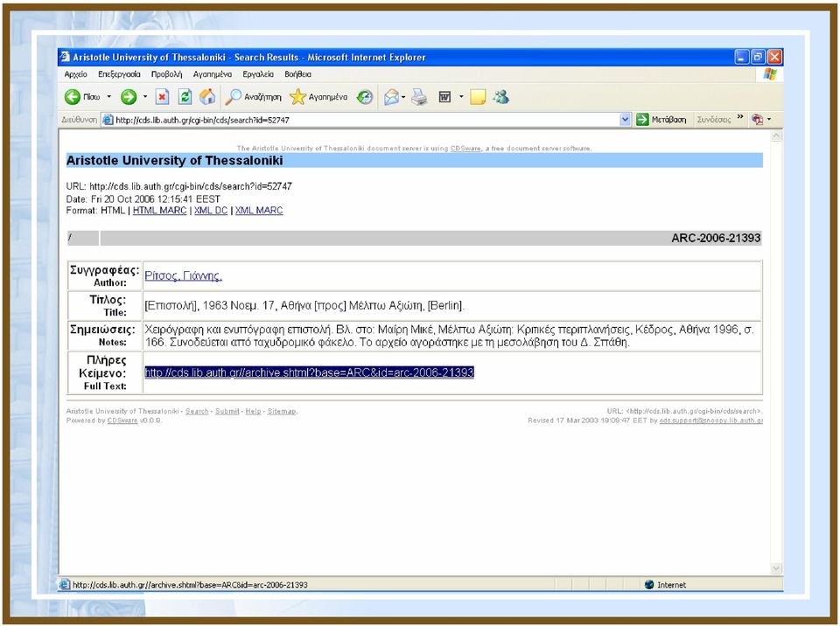Click the footer Submit link
This screenshot has height=626, width=840.
[227, 411]
